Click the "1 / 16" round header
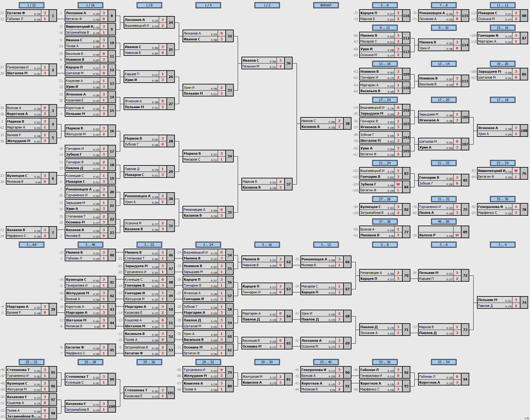This screenshot has height=420, width=530. point(90,5)
